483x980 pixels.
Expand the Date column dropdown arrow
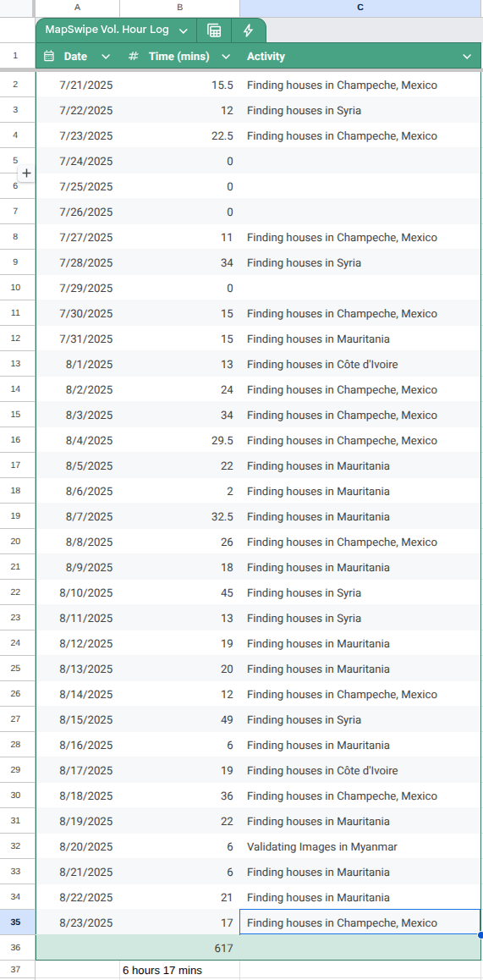[106, 56]
